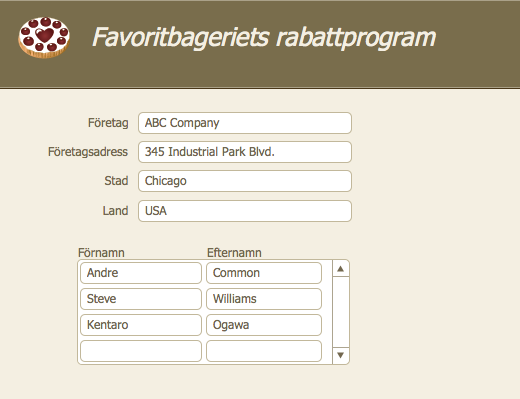Select the first name field Kentaro
The height and width of the screenshot is (399, 520).
click(141, 325)
